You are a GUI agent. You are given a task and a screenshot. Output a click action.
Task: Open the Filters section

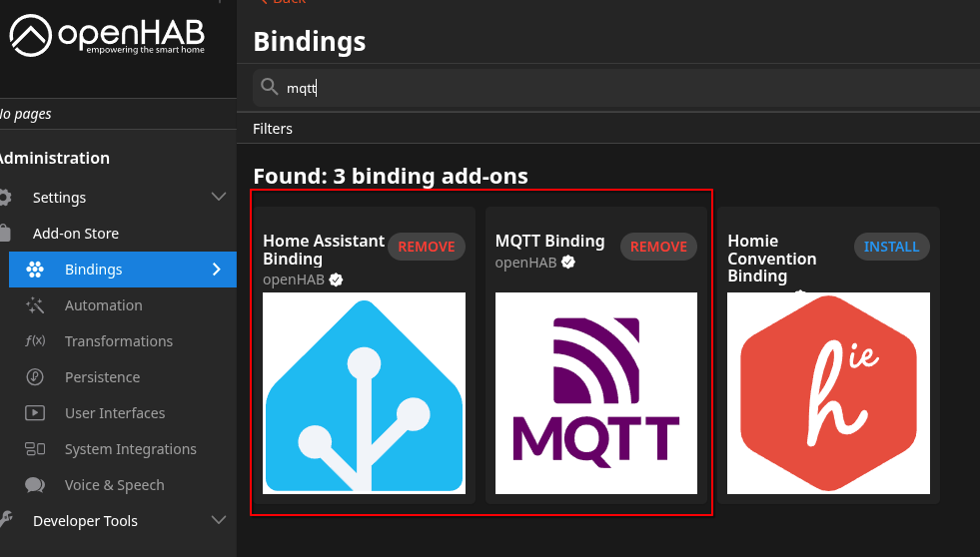pyautogui.click(x=273, y=129)
